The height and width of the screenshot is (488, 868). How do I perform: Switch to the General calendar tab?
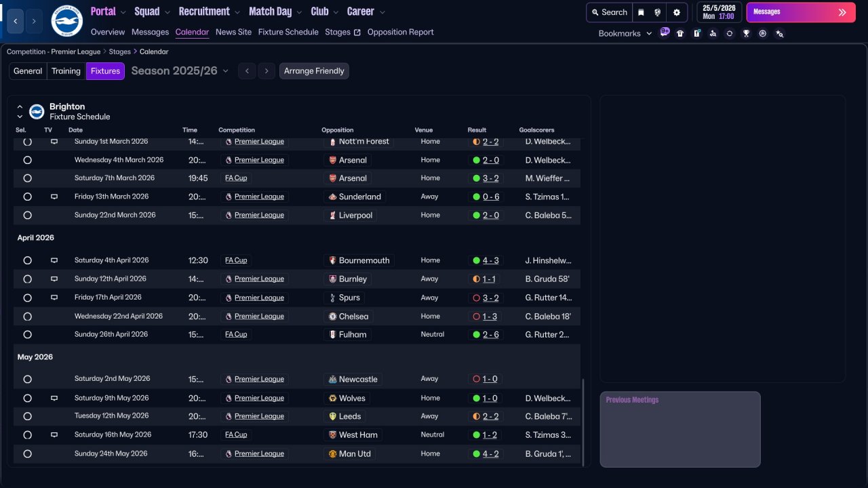pyautogui.click(x=28, y=71)
